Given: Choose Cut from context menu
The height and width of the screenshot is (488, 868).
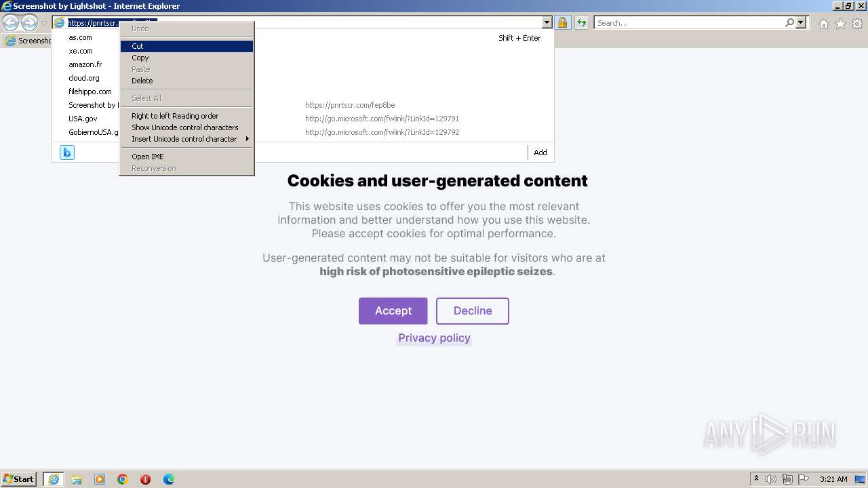Looking at the screenshot, I should pyautogui.click(x=186, y=46).
